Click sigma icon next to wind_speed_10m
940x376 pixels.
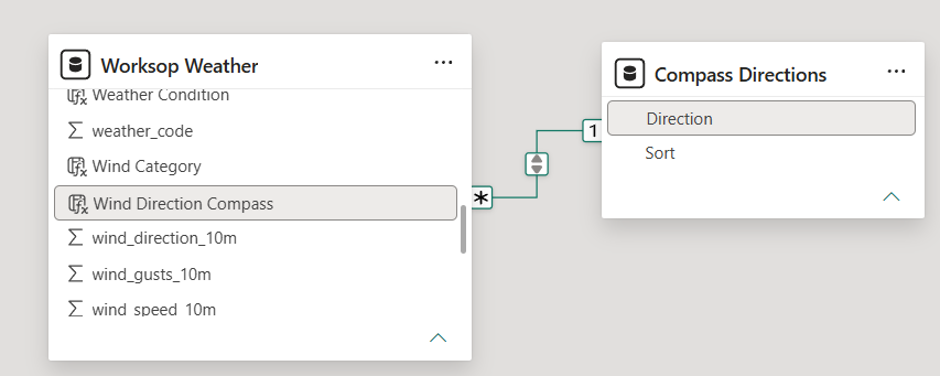[76, 309]
